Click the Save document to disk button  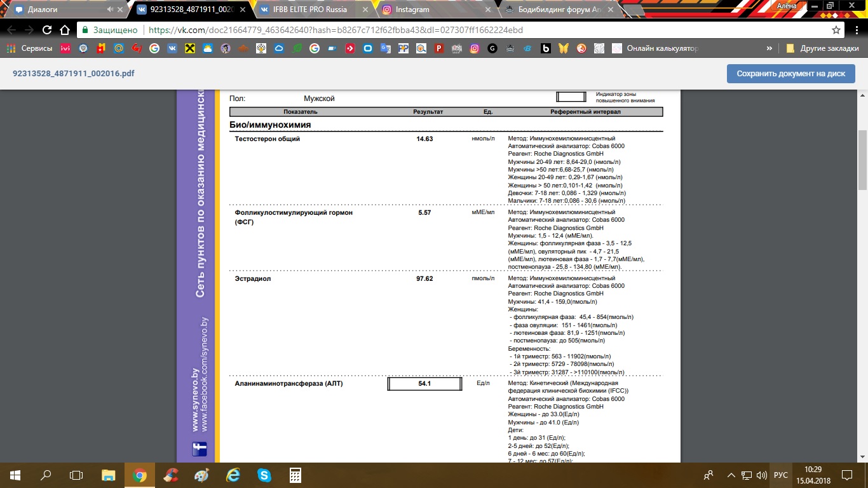(790, 74)
